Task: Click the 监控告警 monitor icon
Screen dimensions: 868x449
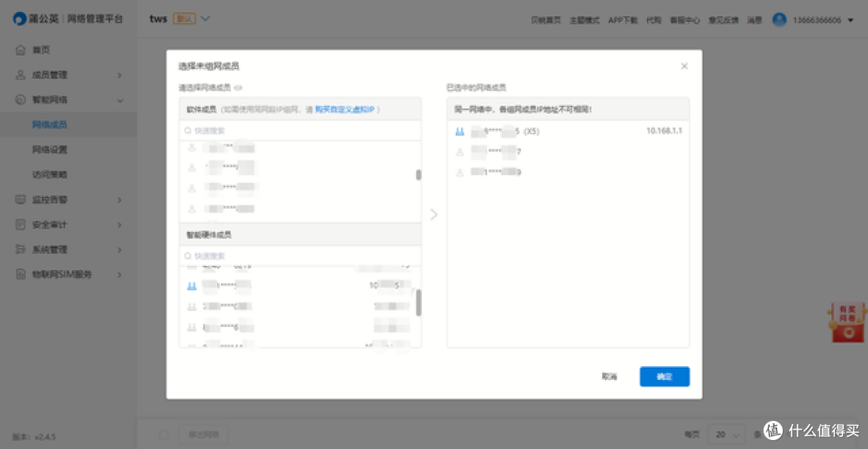Action: [x=20, y=199]
